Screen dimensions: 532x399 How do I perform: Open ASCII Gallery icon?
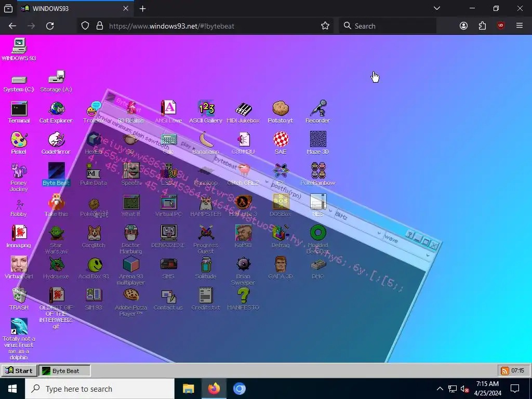click(x=206, y=109)
